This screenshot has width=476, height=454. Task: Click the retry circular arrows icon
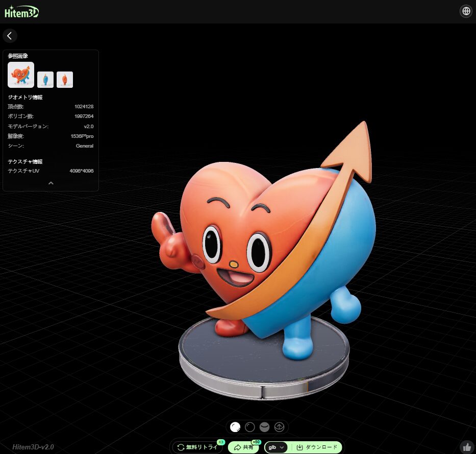tap(181, 447)
